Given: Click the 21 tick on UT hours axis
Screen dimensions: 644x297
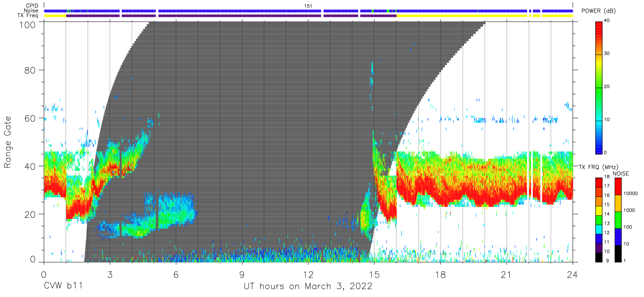Looking at the screenshot, I should click(x=507, y=273).
